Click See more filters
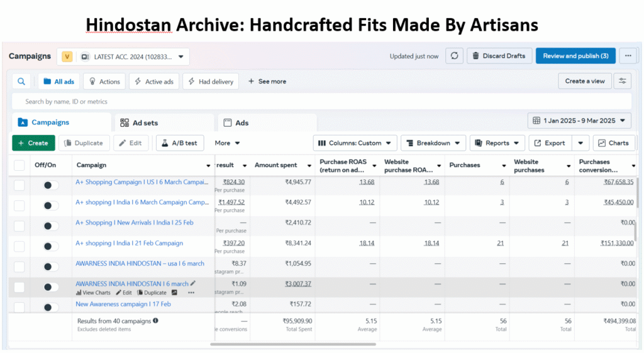The width and height of the screenshot is (644, 353). [x=267, y=81]
